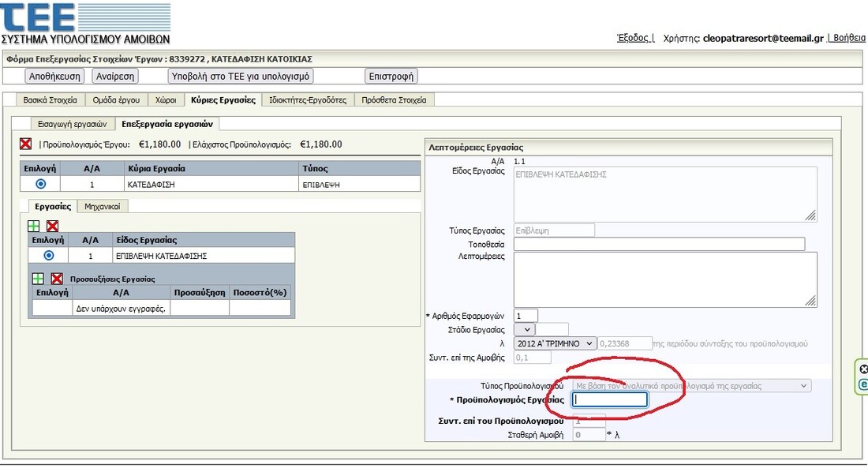The height and width of the screenshot is (472, 868).
Task: Click Υποβολή στο ΤΕΕ για υπολογισμό
Action: tap(241, 77)
